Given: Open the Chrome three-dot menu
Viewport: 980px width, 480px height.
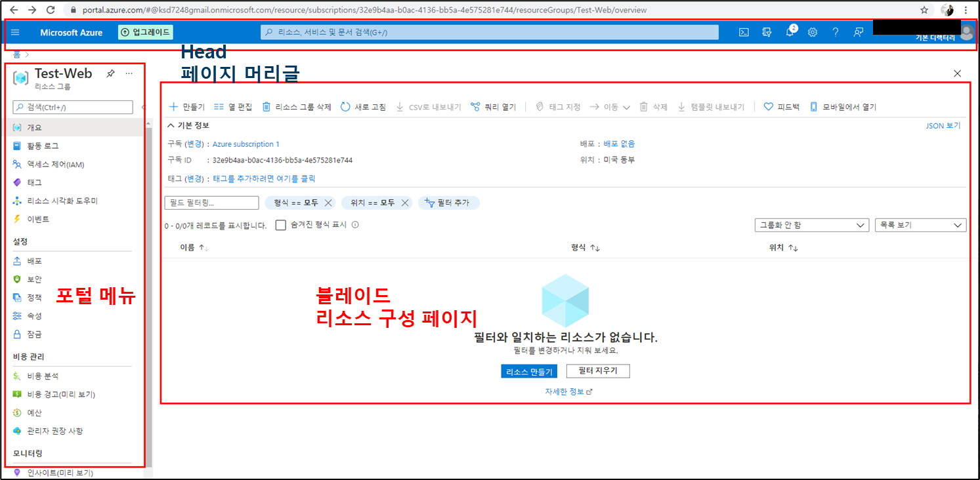Looking at the screenshot, I should tap(966, 10).
